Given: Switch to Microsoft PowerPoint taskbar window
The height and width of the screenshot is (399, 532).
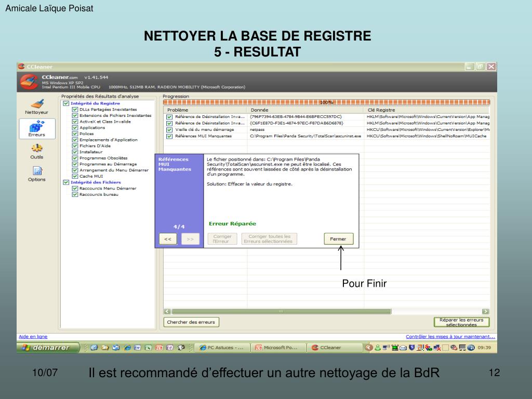Looking at the screenshot, I should click(278, 348).
